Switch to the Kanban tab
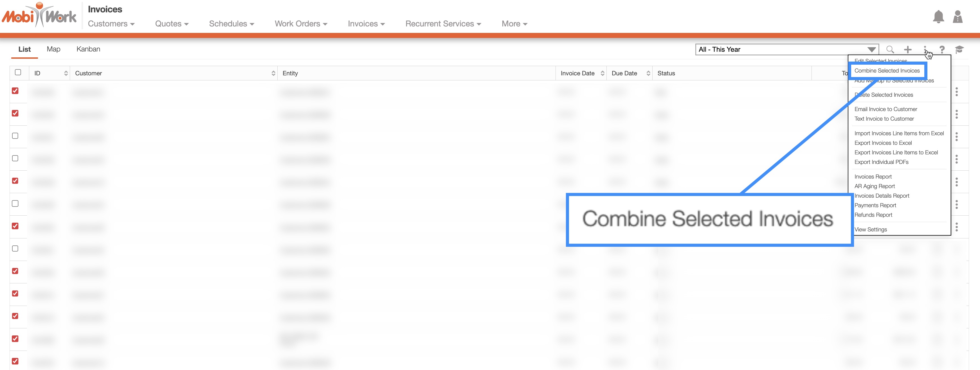 point(88,49)
